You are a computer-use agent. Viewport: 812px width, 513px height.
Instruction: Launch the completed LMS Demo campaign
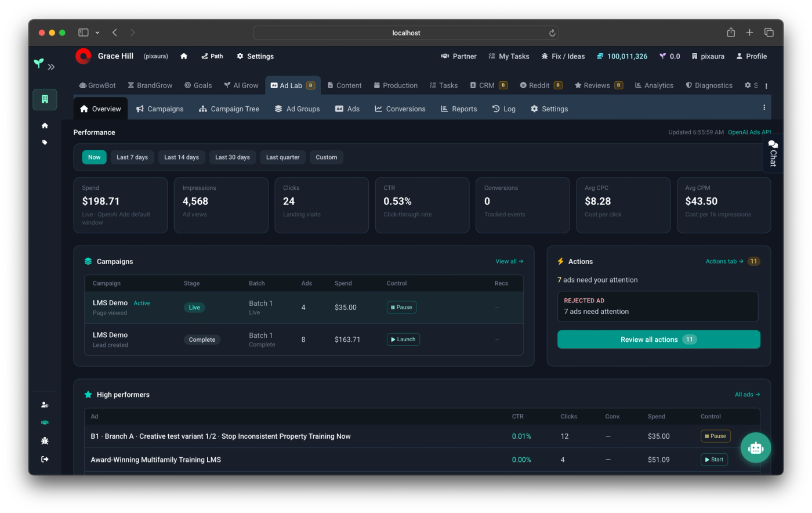[403, 339]
